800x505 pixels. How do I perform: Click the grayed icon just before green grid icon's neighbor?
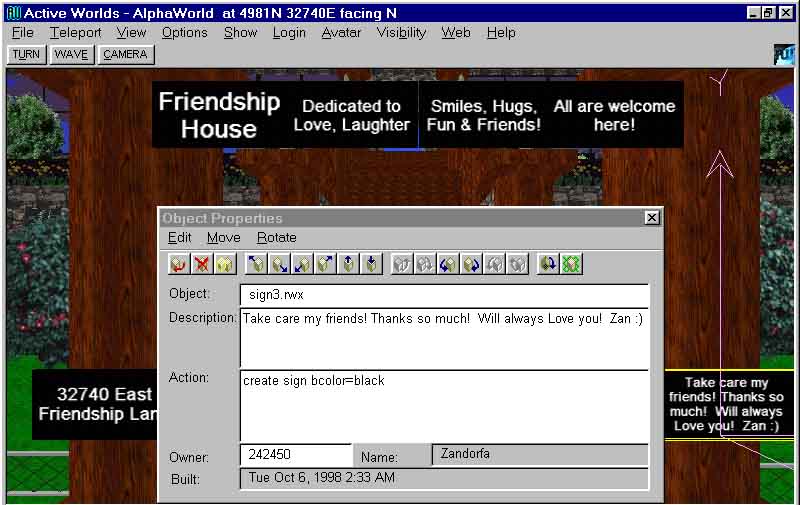(x=517, y=264)
